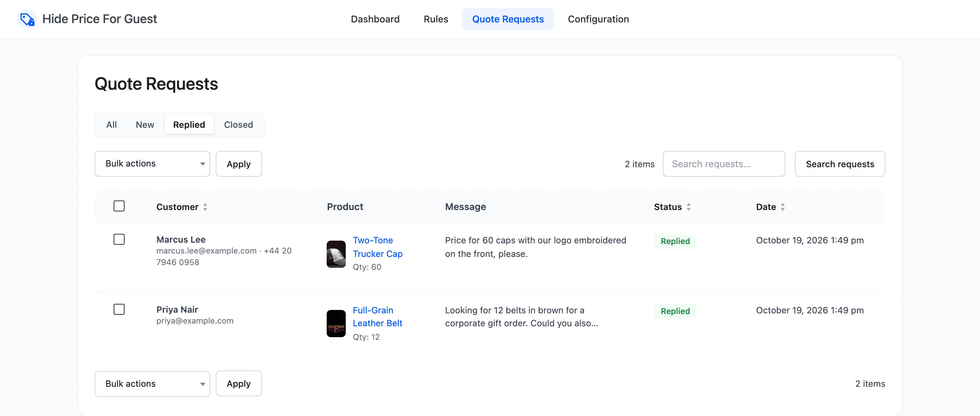Filter requests by New status
Image resolution: width=980 pixels, height=416 pixels.
pyautogui.click(x=145, y=125)
